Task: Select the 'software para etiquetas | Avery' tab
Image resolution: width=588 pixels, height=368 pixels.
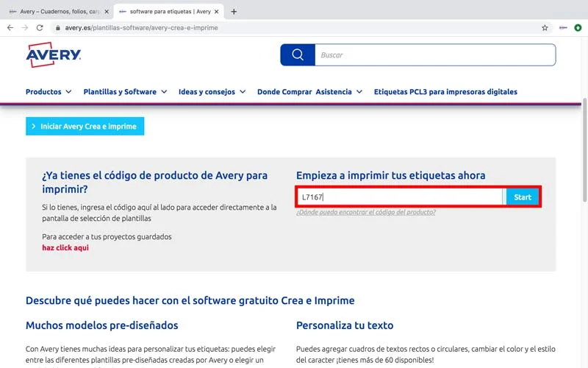Action: pos(169,12)
